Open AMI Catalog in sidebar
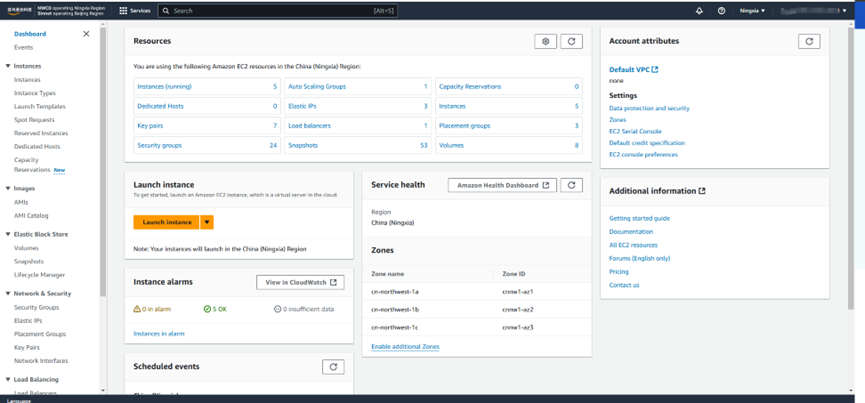 coord(31,216)
